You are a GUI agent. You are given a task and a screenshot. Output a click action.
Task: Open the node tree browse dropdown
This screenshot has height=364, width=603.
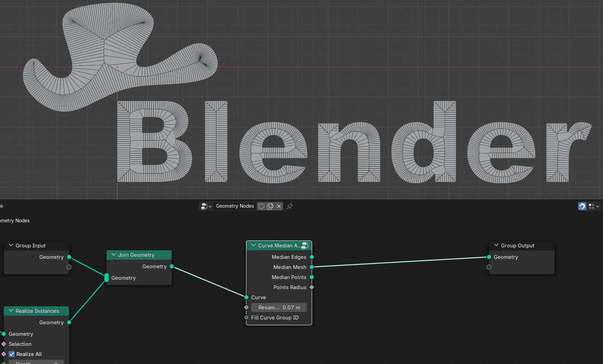[x=206, y=206]
